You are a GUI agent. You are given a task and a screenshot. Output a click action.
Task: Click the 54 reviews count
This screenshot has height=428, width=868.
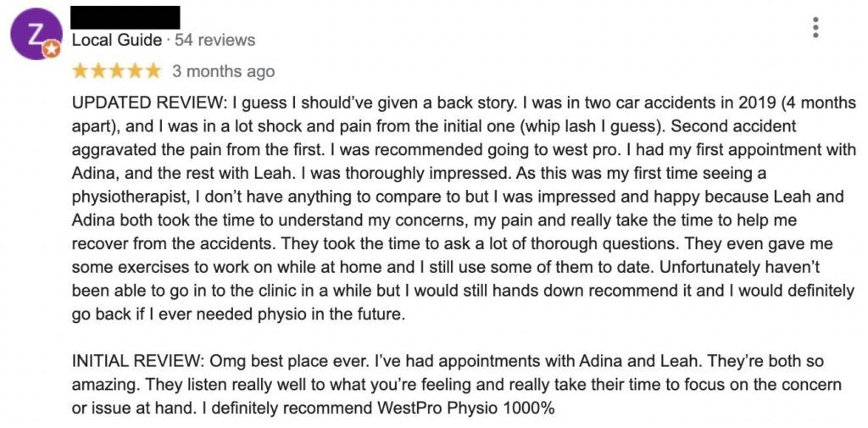(x=215, y=41)
